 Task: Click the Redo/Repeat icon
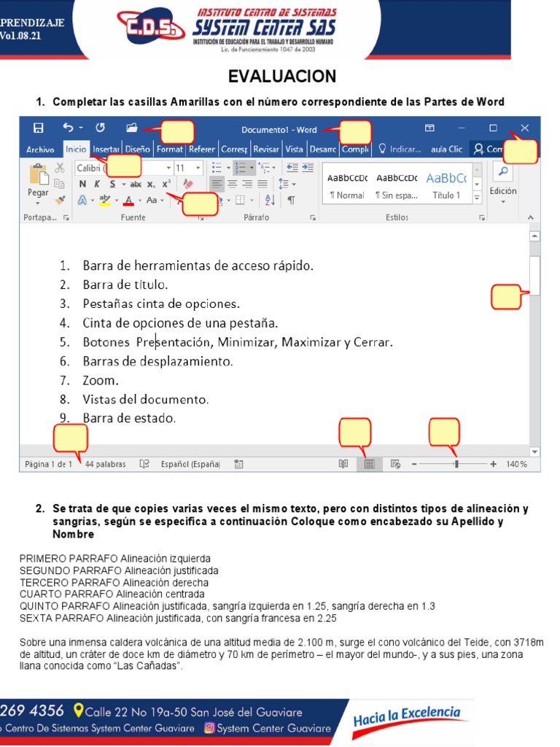pyautogui.click(x=100, y=127)
